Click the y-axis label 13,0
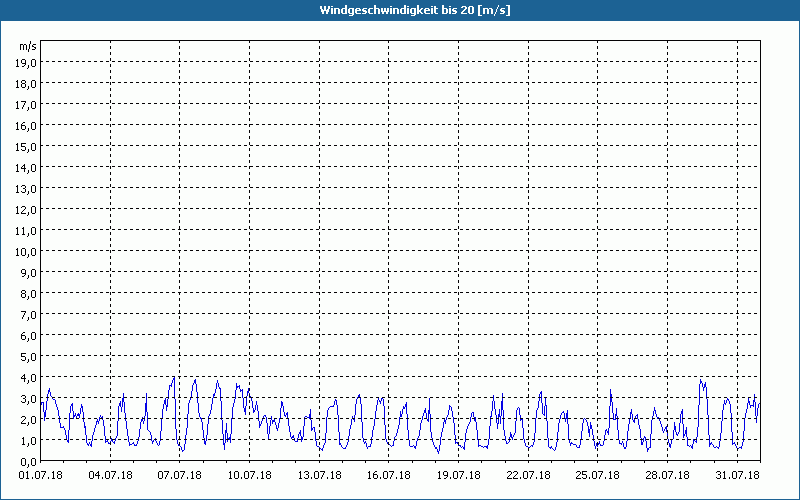This screenshot has height=500, width=800. pos(27,189)
